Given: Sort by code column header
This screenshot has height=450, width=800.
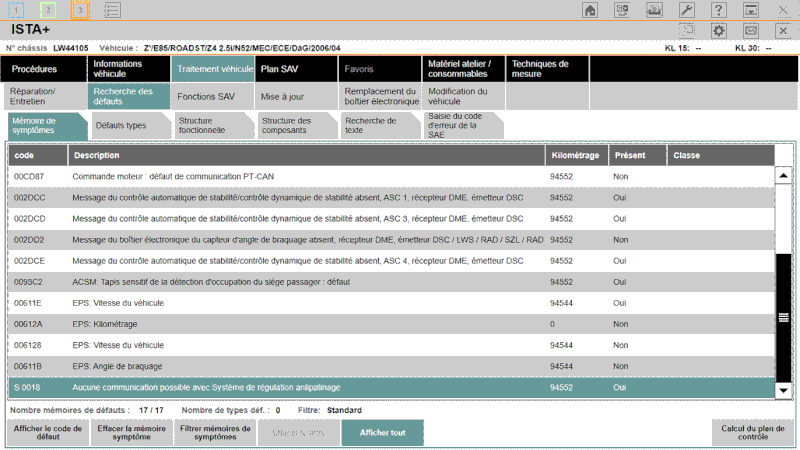Looking at the screenshot, I should pyautogui.click(x=38, y=155).
